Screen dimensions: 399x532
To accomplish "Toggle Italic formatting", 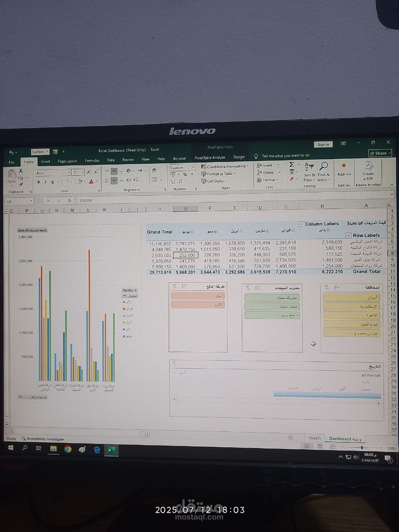I will [x=45, y=182].
